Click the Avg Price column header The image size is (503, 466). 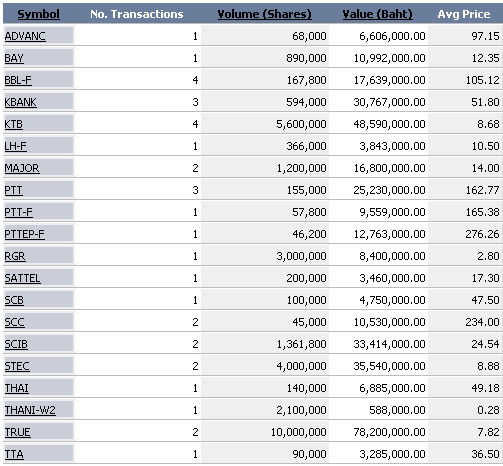tap(464, 14)
